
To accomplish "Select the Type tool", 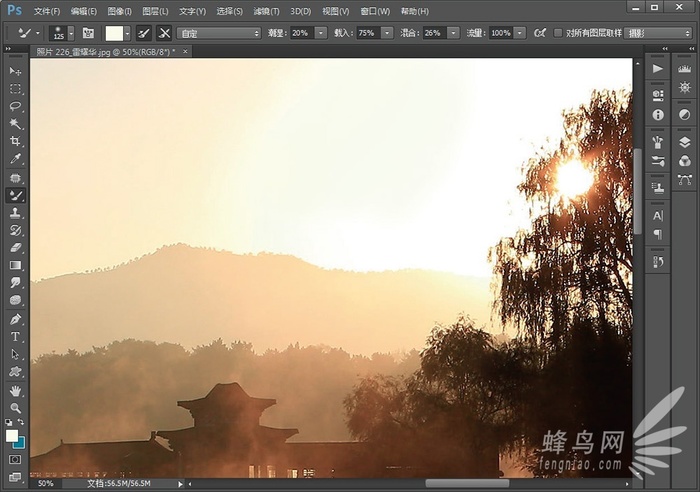I will click(15, 337).
